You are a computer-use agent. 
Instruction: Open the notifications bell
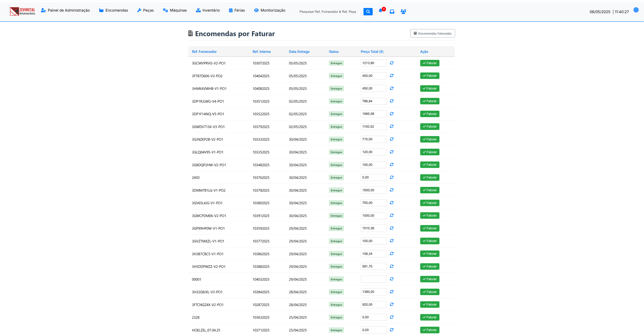click(381, 11)
